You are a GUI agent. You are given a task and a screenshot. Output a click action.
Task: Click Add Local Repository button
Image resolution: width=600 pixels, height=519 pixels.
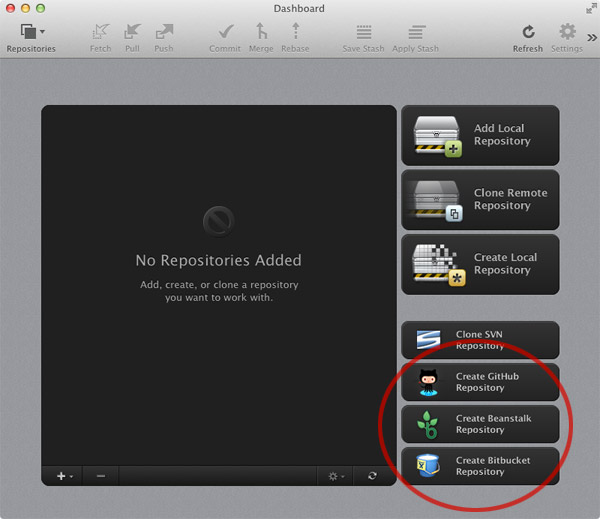click(480, 135)
